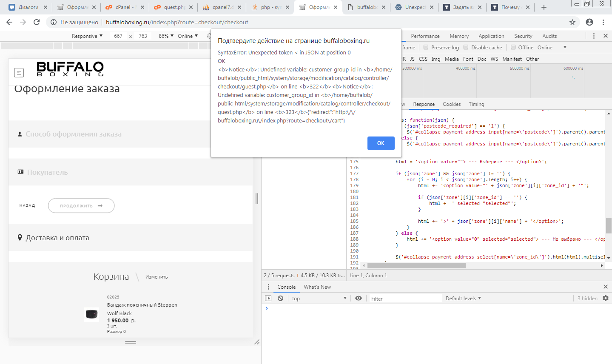
Task: Switch to What's New drawer tab
Action: pos(317,287)
